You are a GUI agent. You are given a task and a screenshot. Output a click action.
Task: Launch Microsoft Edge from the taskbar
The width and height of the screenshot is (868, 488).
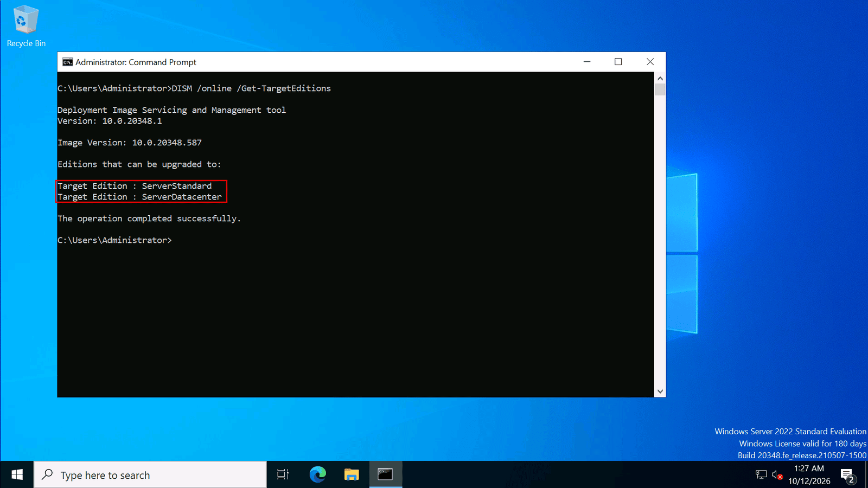coord(317,474)
